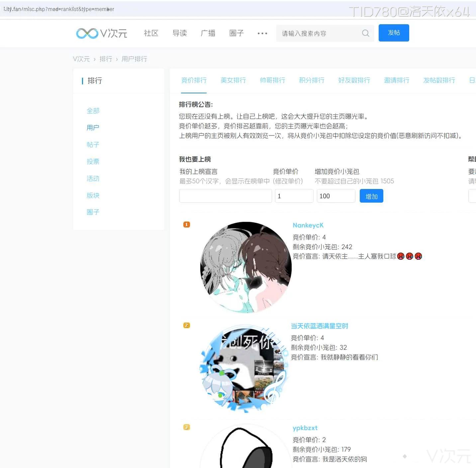Click the rank 2 badge icon

tap(187, 325)
